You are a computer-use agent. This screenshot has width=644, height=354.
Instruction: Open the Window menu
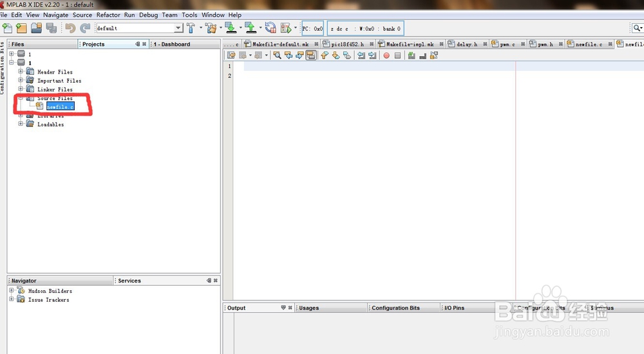[213, 15]
